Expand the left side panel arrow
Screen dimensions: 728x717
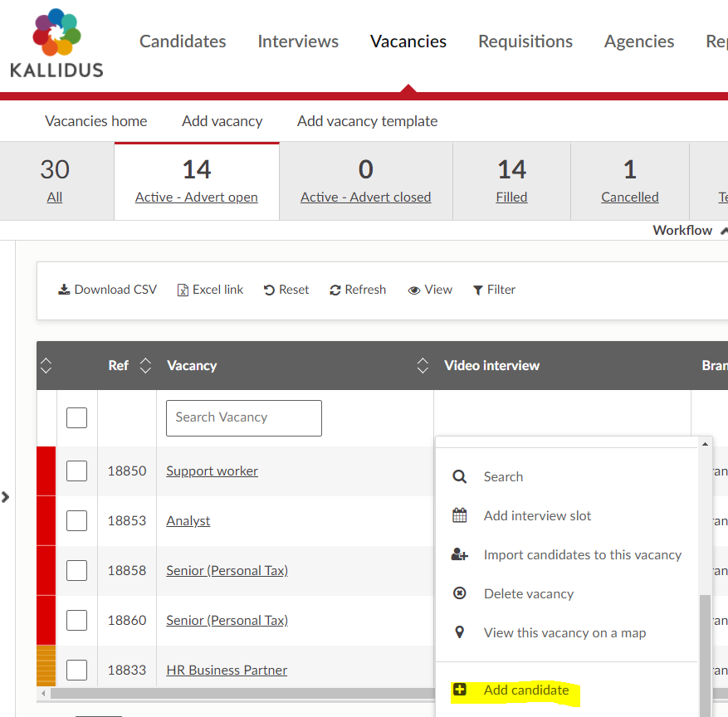pyautogui.click(x=6, y=497)
